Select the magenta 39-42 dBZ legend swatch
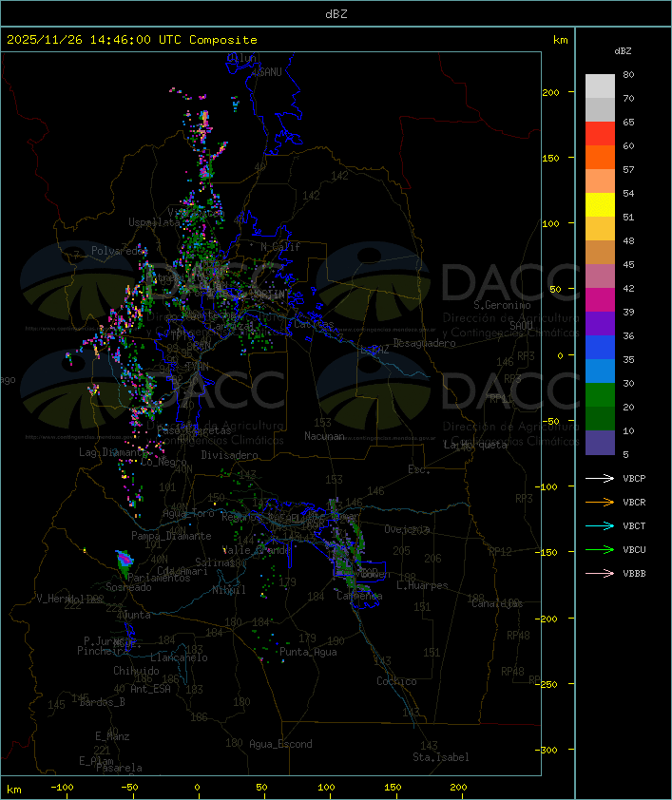The width and height of the screenshot is (672, 800). [x=600, y=300]
